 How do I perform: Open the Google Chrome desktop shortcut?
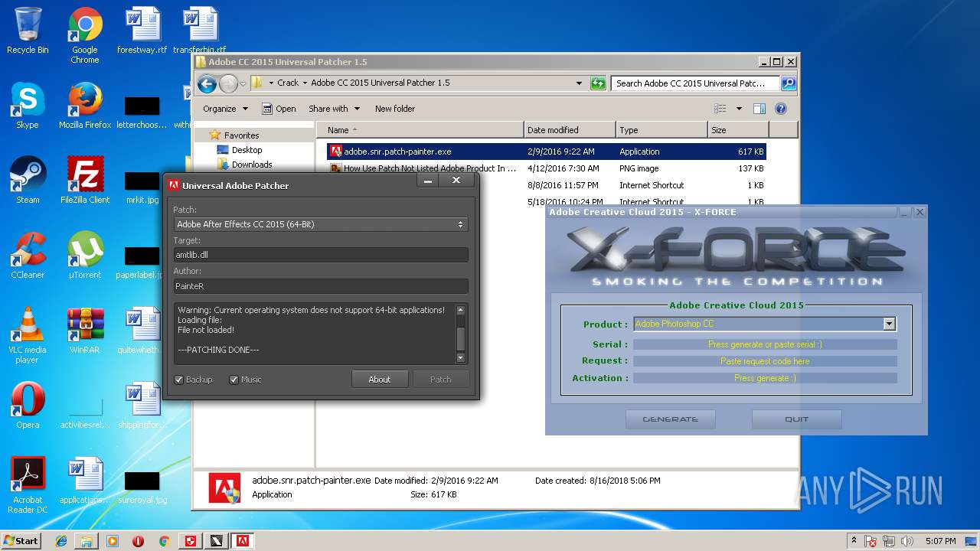85,34
